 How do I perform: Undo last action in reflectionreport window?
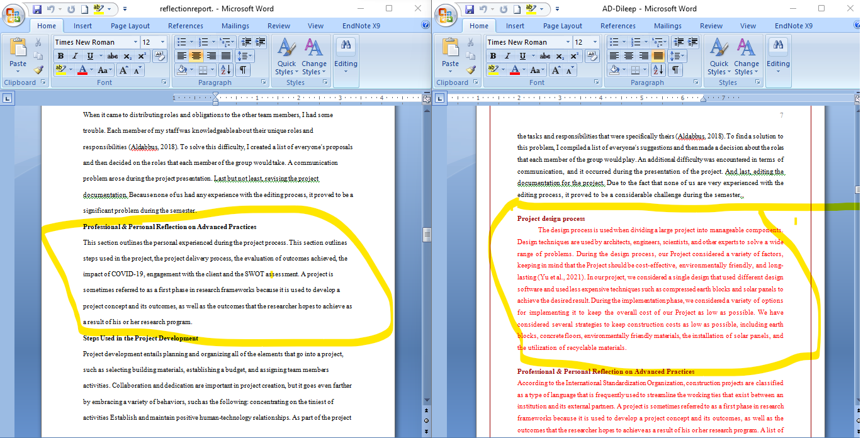pos(51,9)
